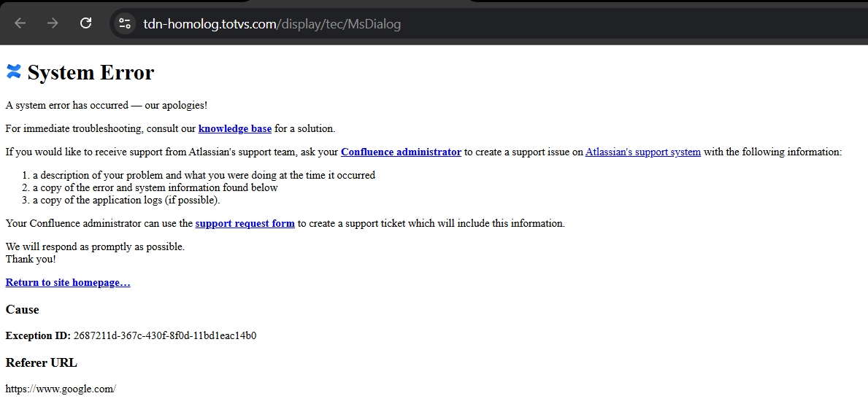Screen dimensions: 868x412
Task: Open site information icon in address bar
Action: (x=125, y=23)
